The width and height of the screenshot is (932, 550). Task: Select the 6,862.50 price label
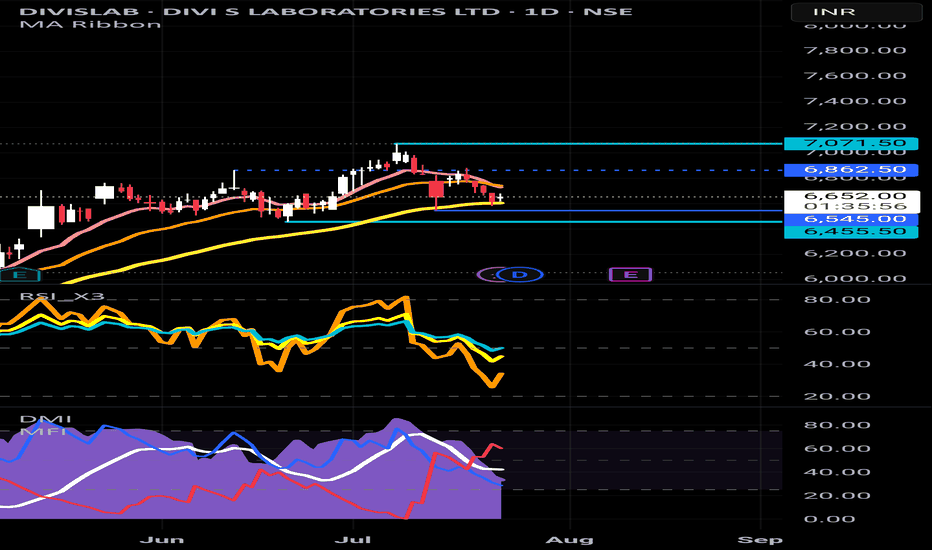(851, 170)
